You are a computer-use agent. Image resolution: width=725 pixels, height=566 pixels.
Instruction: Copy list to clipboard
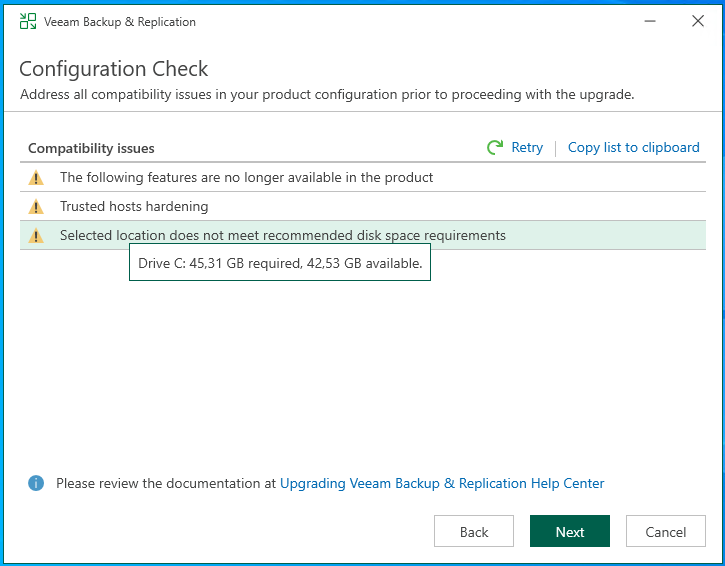pyautogui.click(x=633, y=148)
